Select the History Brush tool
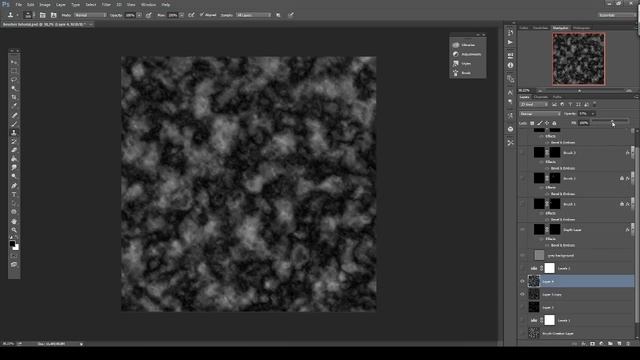 14,141
